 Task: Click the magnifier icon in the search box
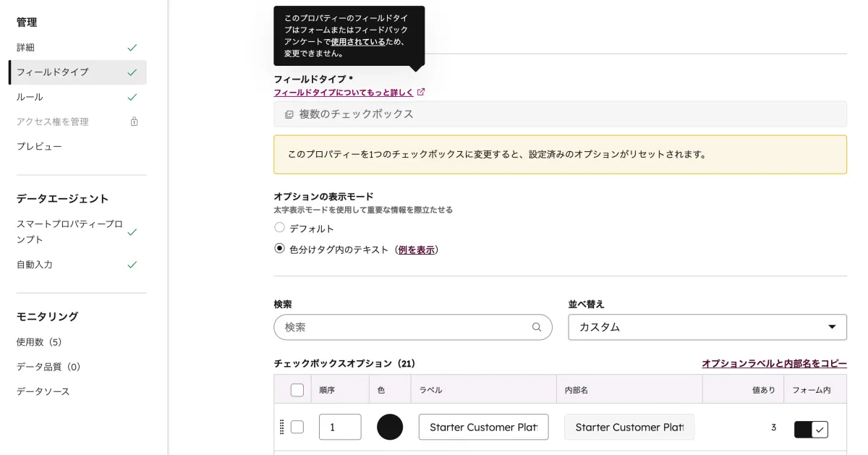tap(537, 327)
